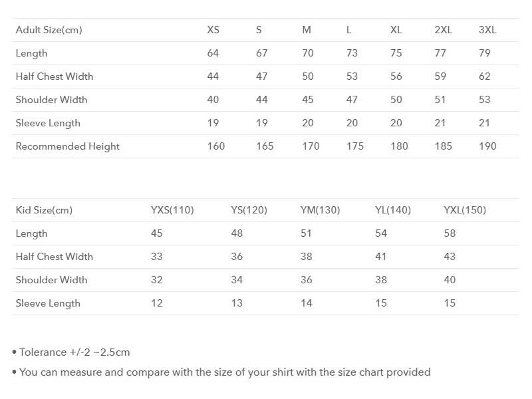Click the Recommended Height row label
This screenshot has width=532, height=399.
click(x=67, y=146)
